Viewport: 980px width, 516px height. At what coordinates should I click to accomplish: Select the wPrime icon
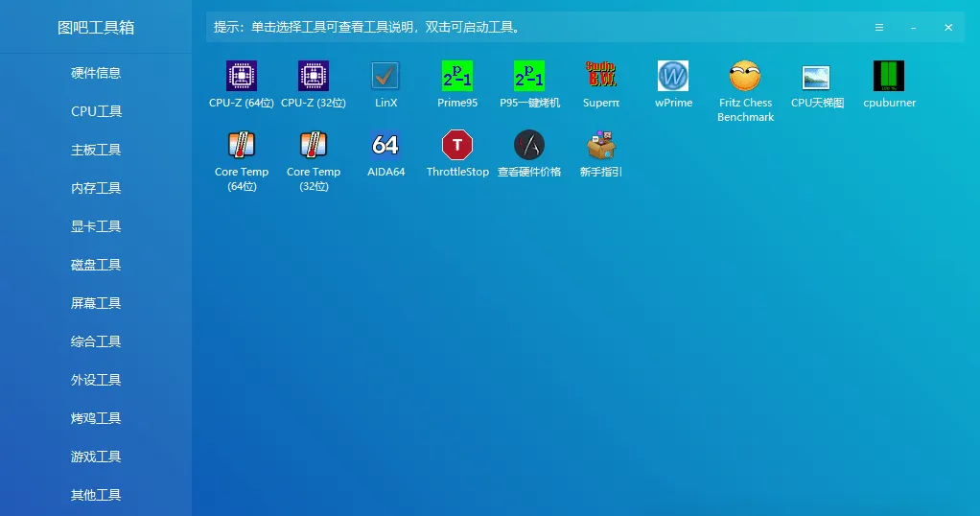673,76
